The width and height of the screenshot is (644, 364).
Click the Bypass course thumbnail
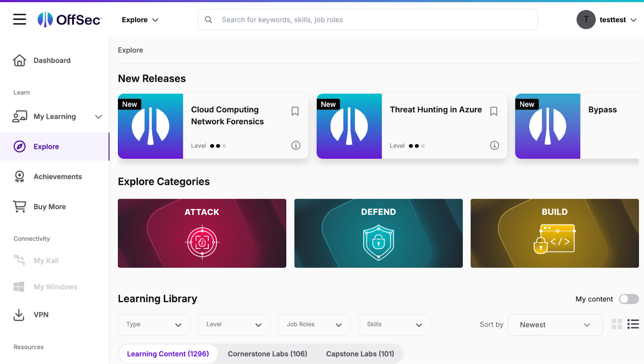click(x=548, y=126)
